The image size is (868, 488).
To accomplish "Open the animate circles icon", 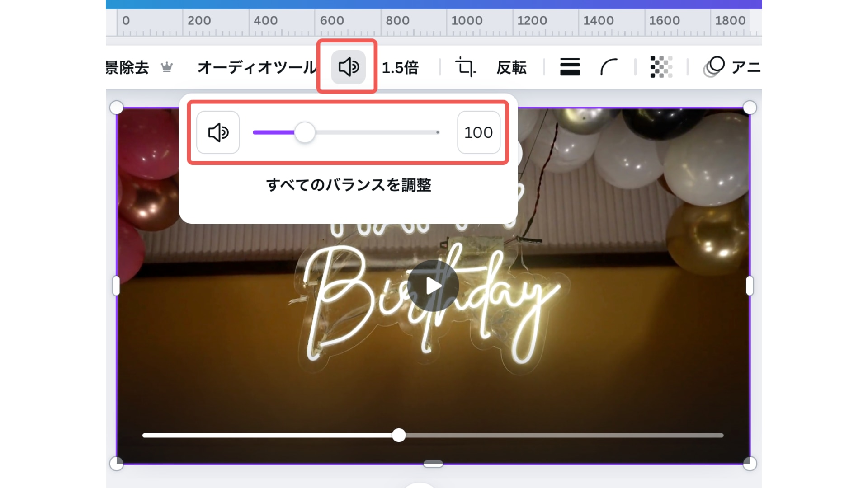I will [x=714, y=67].
